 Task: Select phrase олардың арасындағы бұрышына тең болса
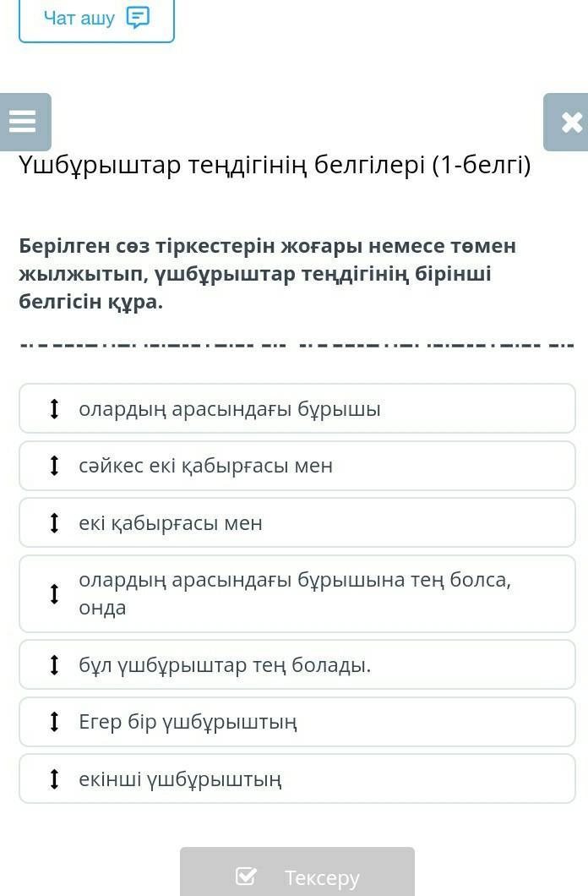click(297, 593)
